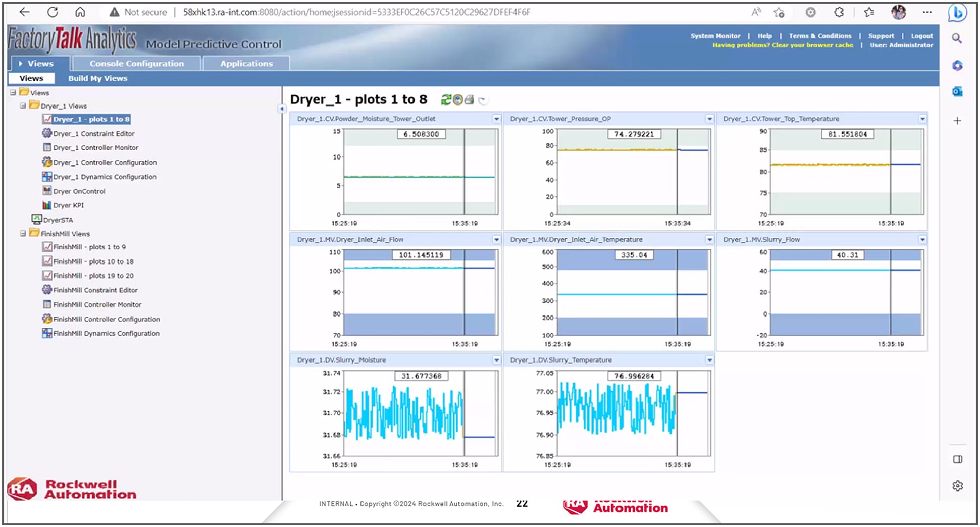Select the Build My Views sub-tab

click(98, 78)
